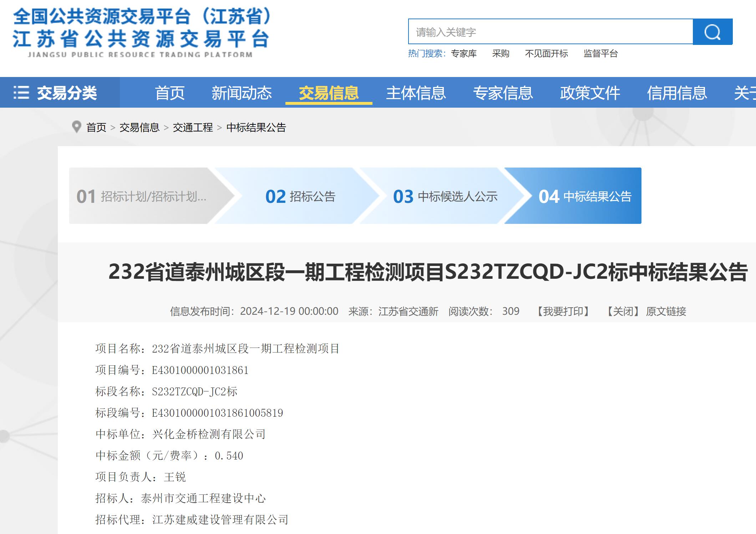
Task: Click section number E4301000001031861005819
Action: pos(217,413)
